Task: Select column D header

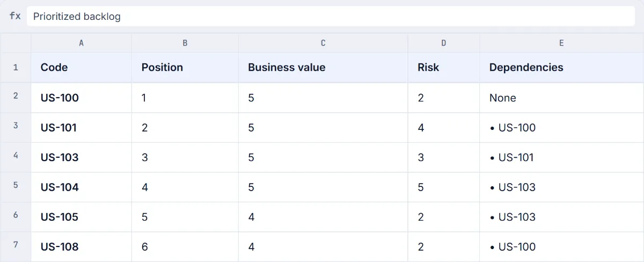Action: tap(444, 43)
